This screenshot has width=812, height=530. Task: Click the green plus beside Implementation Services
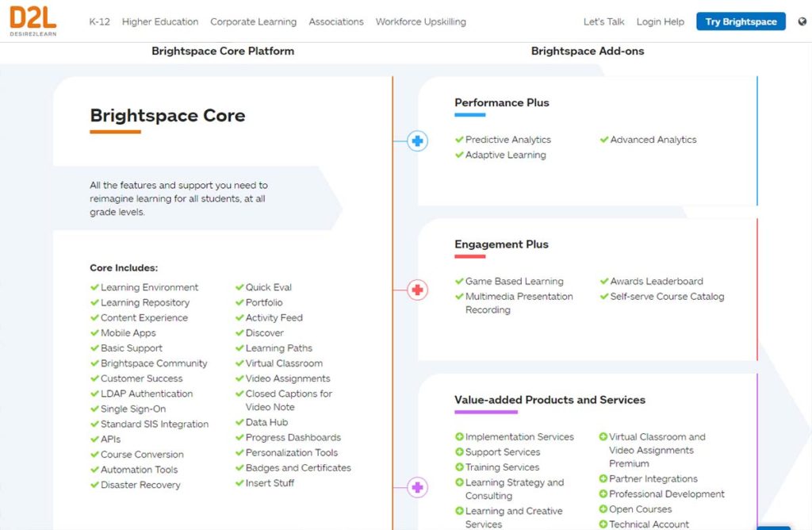click(x=458, y=436)
